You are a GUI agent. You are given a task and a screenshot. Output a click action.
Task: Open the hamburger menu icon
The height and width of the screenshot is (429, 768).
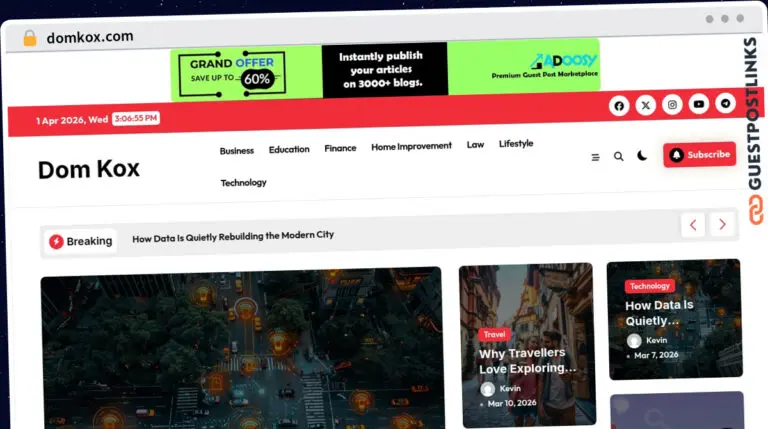(x=596, y=157)
